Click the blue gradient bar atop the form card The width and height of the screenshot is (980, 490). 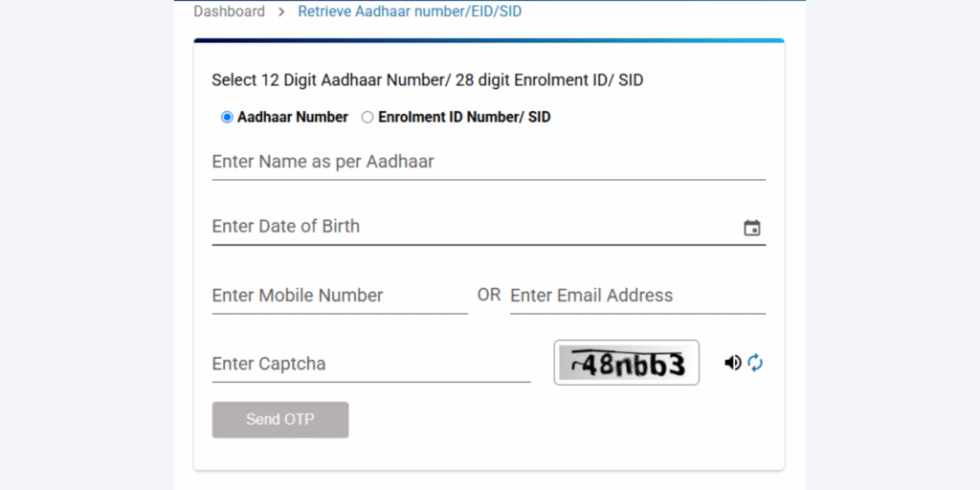tap(488, 41)
